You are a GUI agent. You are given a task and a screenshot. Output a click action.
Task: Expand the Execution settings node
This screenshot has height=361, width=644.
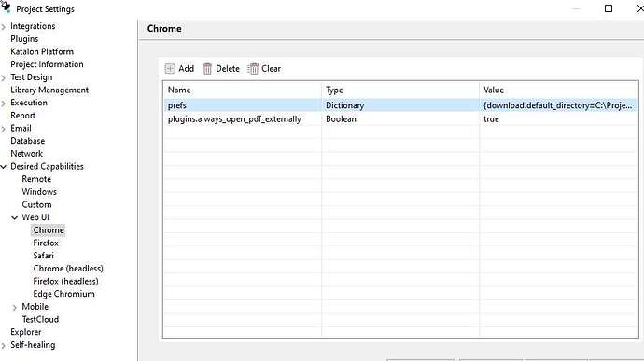tap(4, 104)
